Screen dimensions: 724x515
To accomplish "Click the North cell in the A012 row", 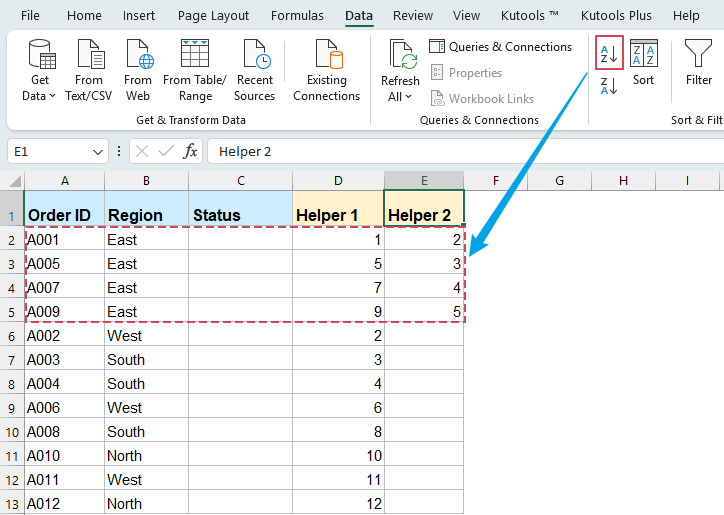I will 146,503.
